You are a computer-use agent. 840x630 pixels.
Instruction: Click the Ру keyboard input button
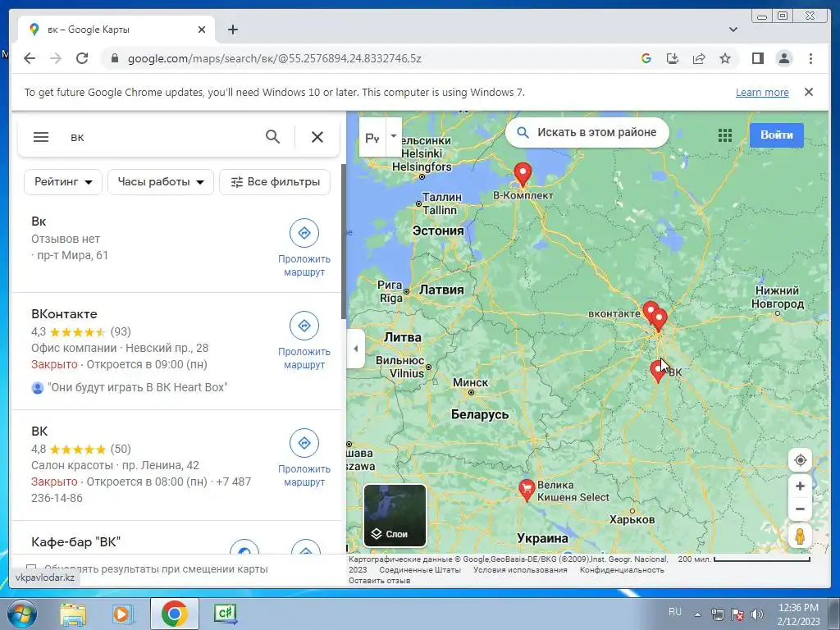click(x=372, y=138)
